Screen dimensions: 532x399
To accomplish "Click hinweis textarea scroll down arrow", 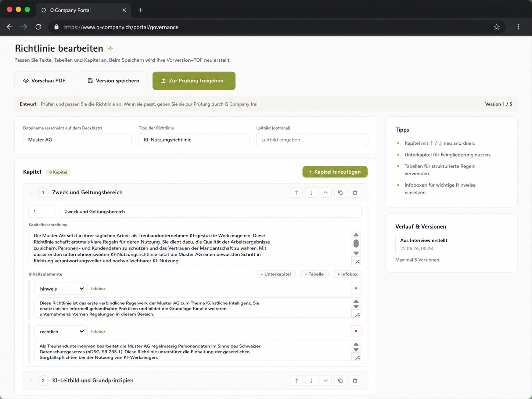I will point(356,307).
